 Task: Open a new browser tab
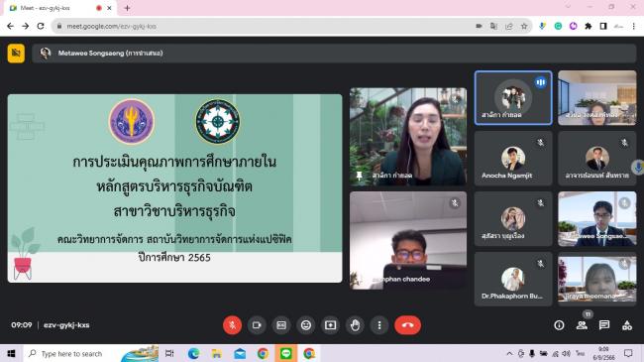click(128, 8)
